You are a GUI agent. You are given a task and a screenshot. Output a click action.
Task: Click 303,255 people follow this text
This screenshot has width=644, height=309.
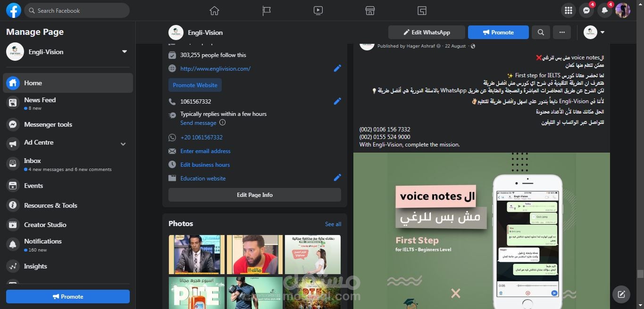(x=213, y=55)
